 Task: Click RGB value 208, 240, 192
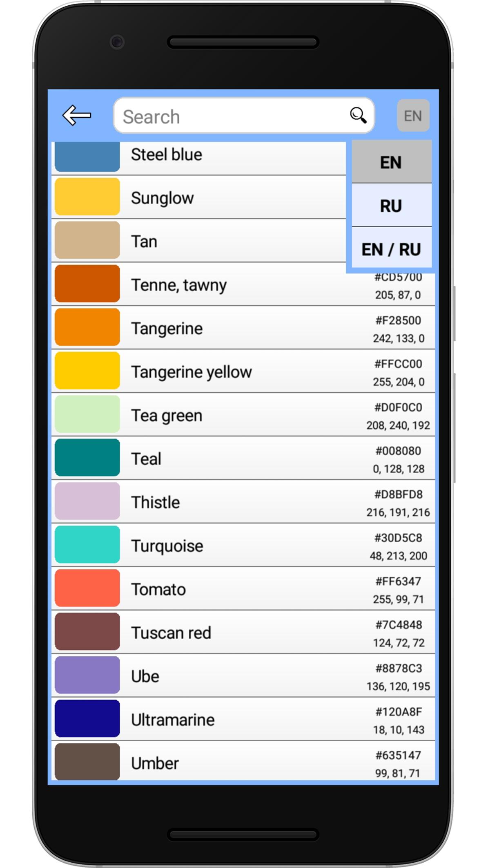coord(398,425)
